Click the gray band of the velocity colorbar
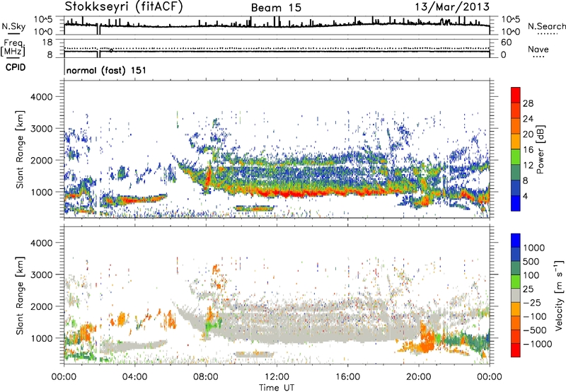 coord(516,295)
